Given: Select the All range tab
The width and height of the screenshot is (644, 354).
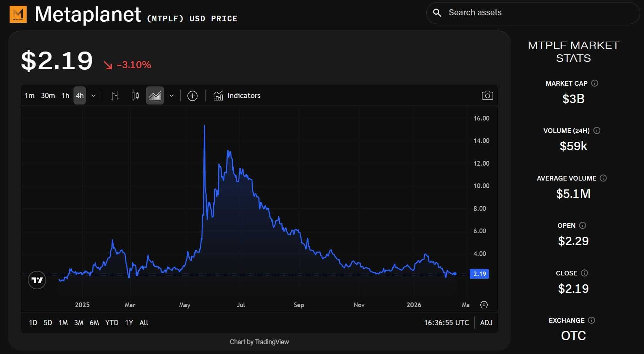Looking at the screenshot, I should pos(143,323).
